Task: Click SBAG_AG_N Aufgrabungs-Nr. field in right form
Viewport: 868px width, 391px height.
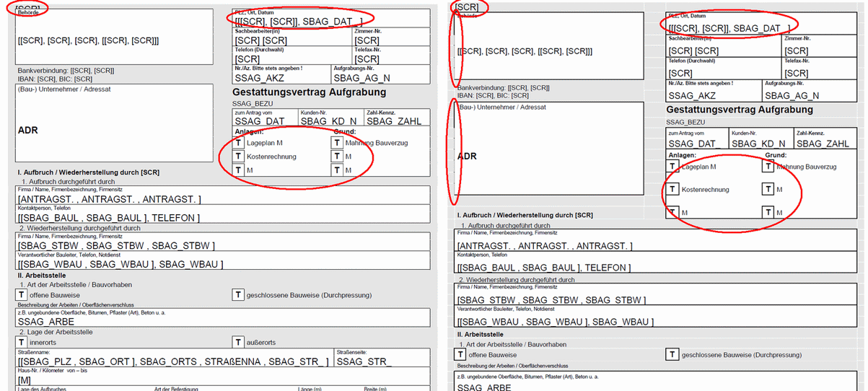Action: [x=792, y=95]
